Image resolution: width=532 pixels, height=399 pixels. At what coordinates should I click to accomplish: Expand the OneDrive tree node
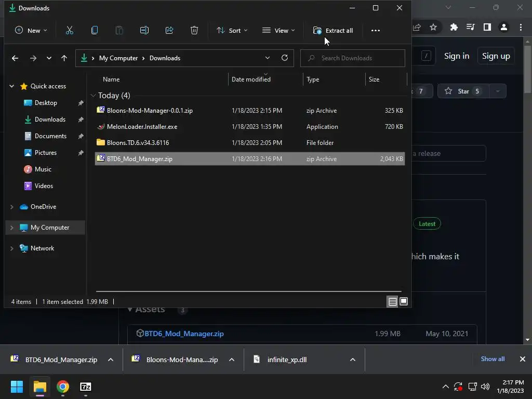[12, 207]
